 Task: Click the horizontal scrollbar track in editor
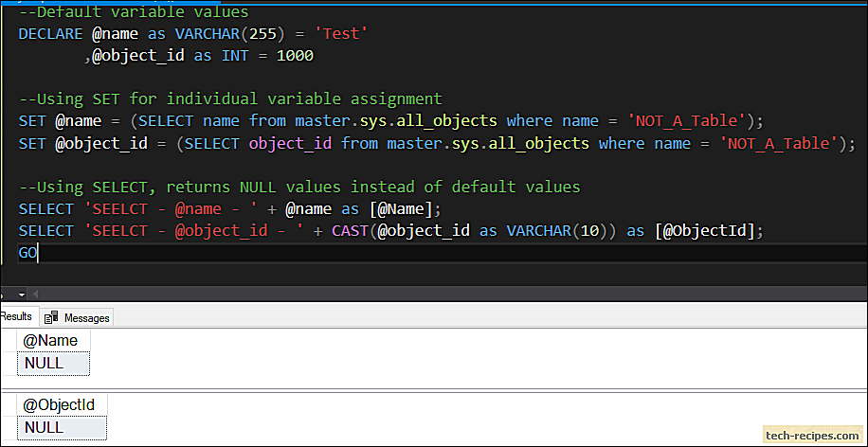click(x=454, y=295)
